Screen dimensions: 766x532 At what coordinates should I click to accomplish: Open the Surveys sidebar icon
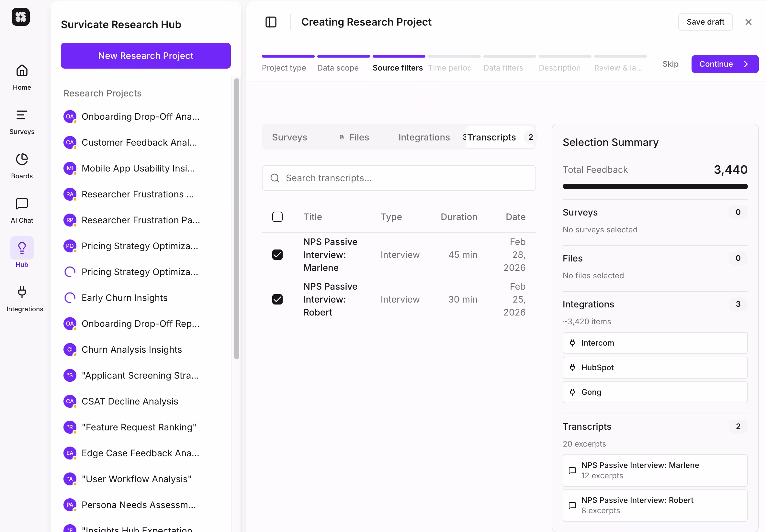pyautogui.click(x=22, y=115)
